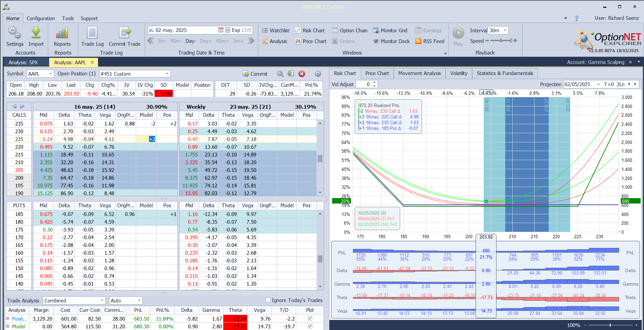Step back one day with Day-
644x330 pixels.
(191, 41)
